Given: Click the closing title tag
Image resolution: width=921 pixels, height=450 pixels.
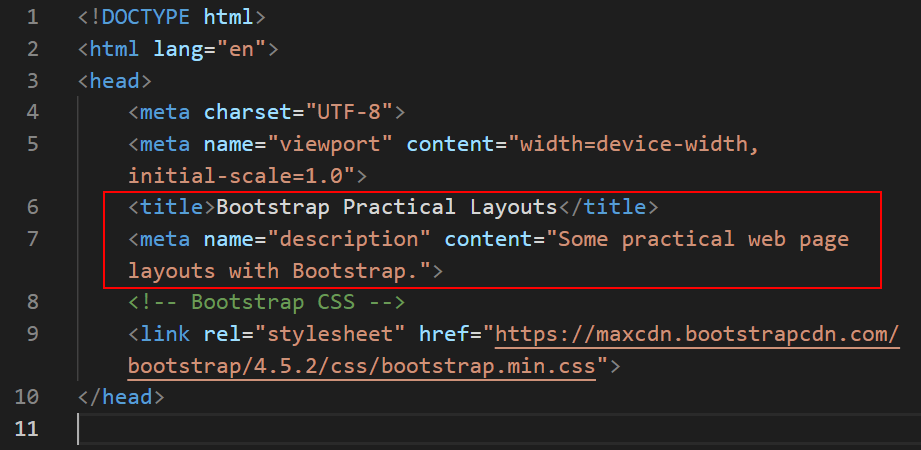Looking at the screenshot, I should (x=608, y=207).
